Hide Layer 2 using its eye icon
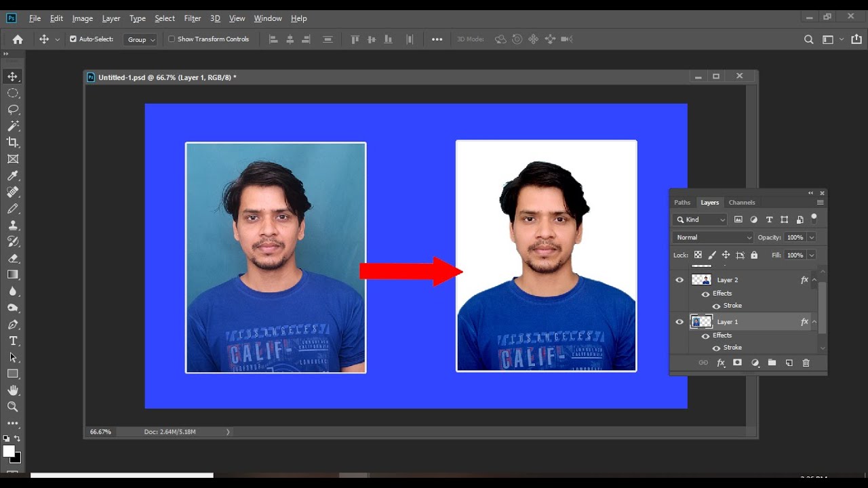 [679, 280]
